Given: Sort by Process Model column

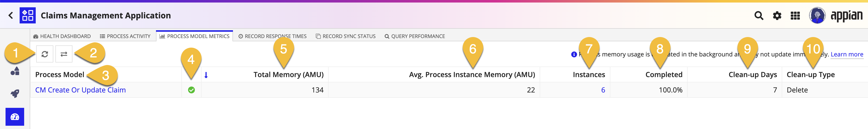Looking at the screenshot, I should [60, 75].
